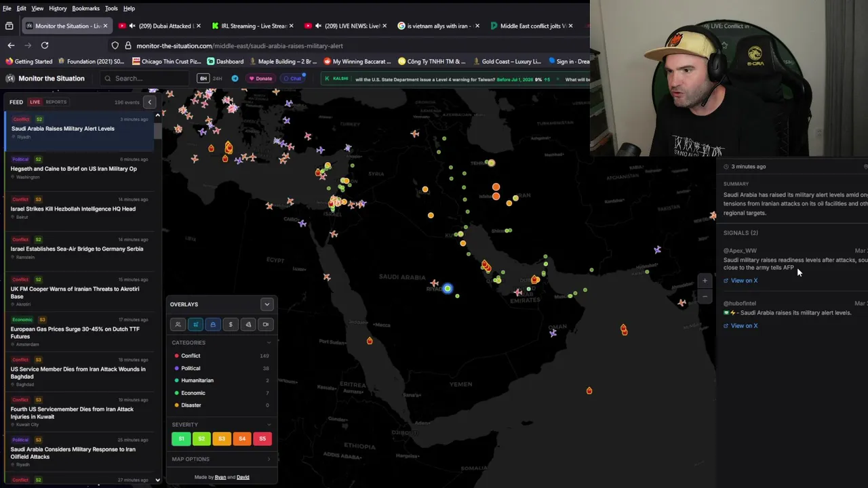
Task: Switch to Middle East conflict jolts tab
Action: (x=532, y=26)
